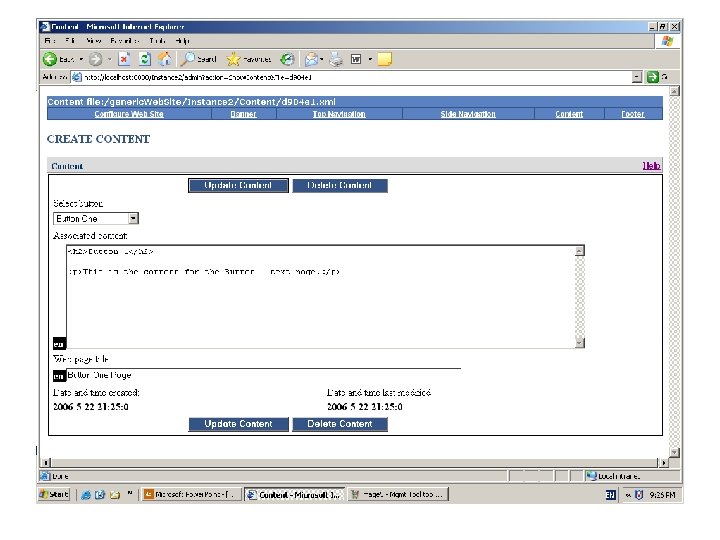Open the History toolbar icon
The image size is (720, 540).
pos(287,59)
